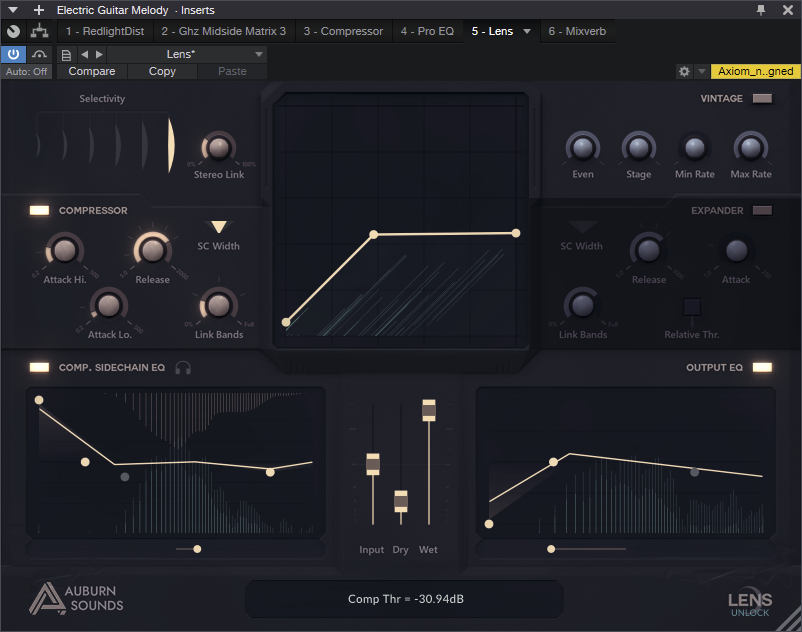This screenshot has height=632, width=802.
Task: Click the Copy button
Action: tap(162, 71)
